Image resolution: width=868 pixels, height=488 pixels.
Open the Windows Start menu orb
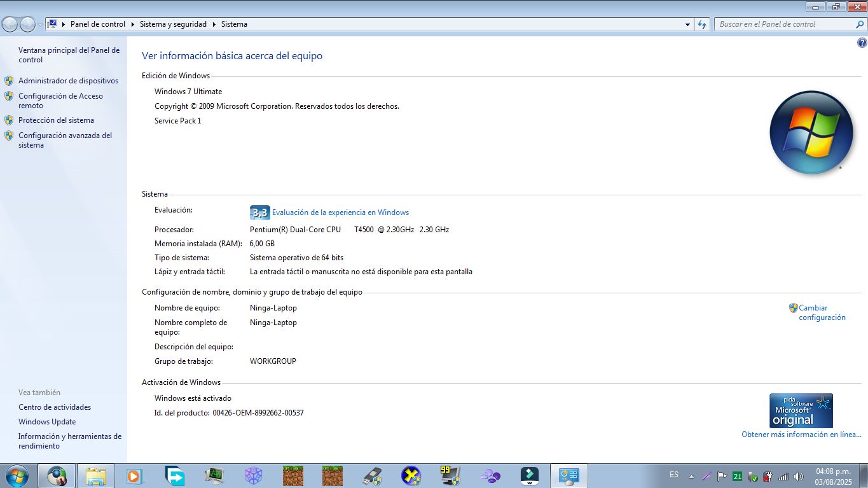coord(16,476)
